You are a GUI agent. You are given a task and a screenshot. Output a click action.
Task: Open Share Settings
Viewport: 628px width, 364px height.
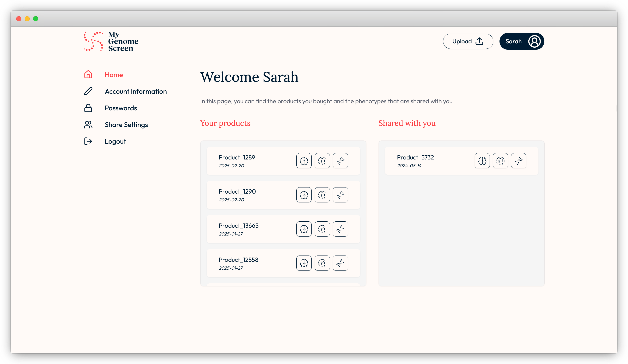[126, 124]
